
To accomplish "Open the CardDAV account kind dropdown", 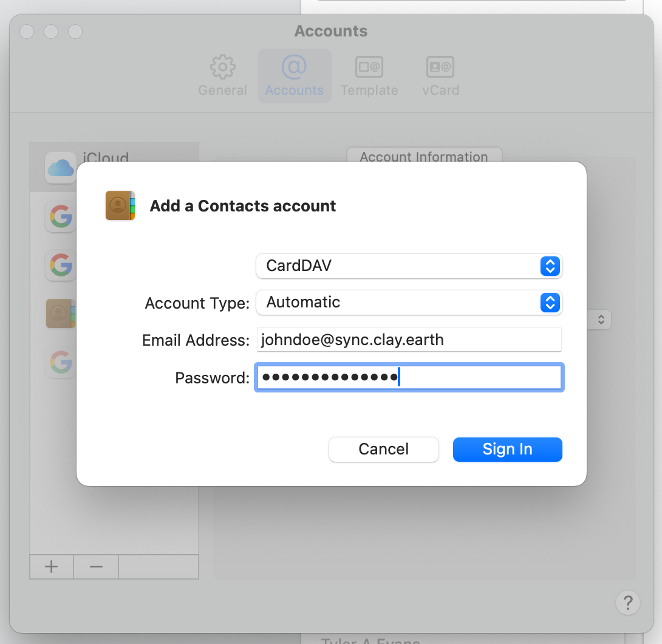I will coord(409,266).
